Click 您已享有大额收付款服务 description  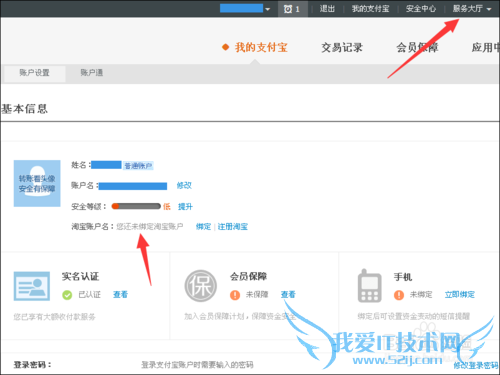click(x=54, y=317)
